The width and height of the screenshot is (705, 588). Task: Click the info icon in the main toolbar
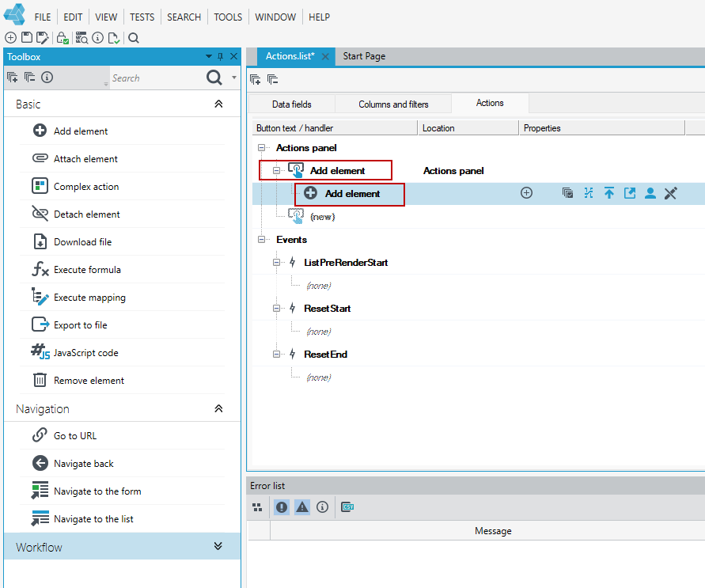tap(97, 38)
